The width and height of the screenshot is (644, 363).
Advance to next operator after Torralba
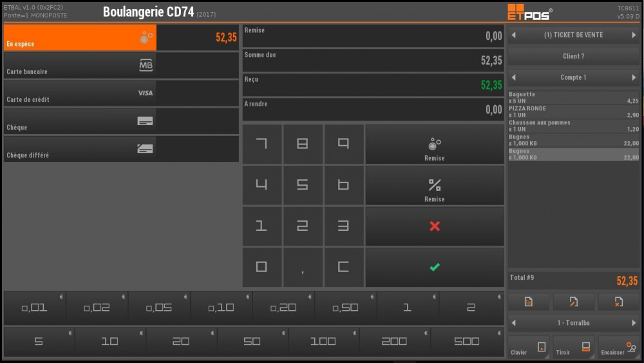point(634,322)
